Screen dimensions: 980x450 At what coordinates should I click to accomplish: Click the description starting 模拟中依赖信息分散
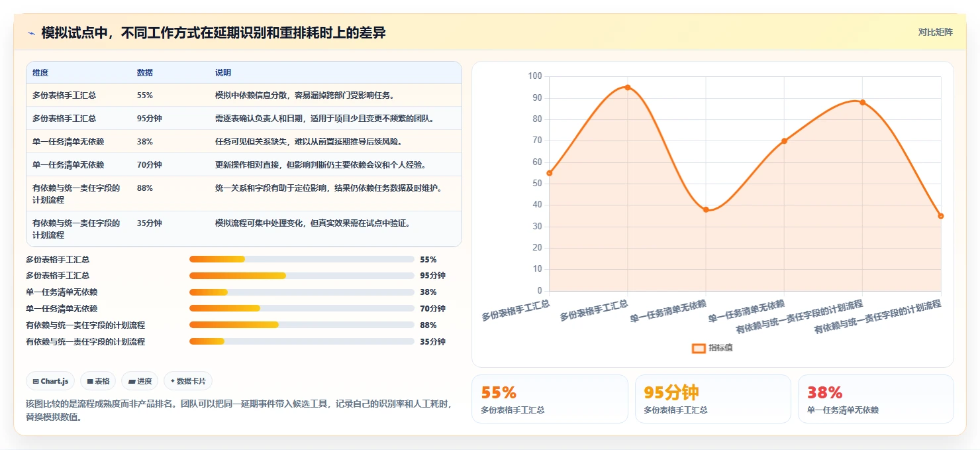[305, 95]
